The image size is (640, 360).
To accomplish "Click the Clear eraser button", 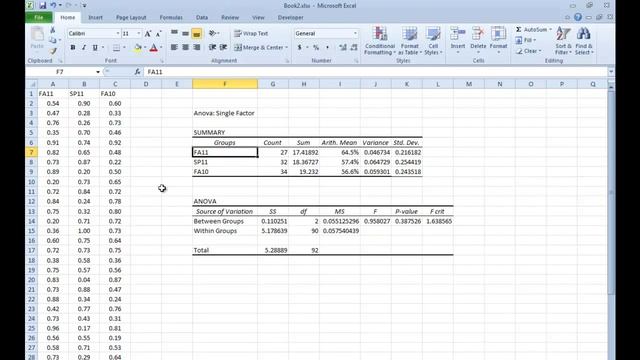I will click(x=528, y=51).
